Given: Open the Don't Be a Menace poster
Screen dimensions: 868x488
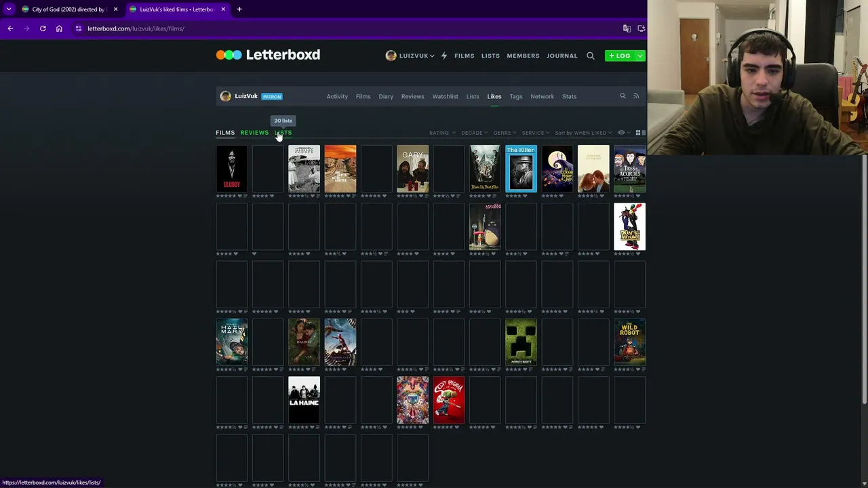Looking at the screenshot, I should point(629,227).
